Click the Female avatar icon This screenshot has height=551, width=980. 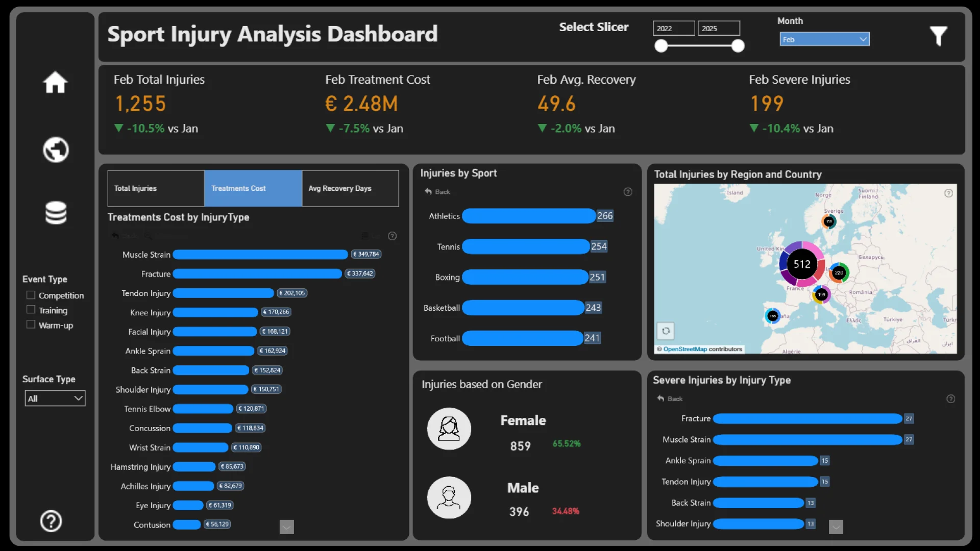pyautogui.click(x=449, y=429)
